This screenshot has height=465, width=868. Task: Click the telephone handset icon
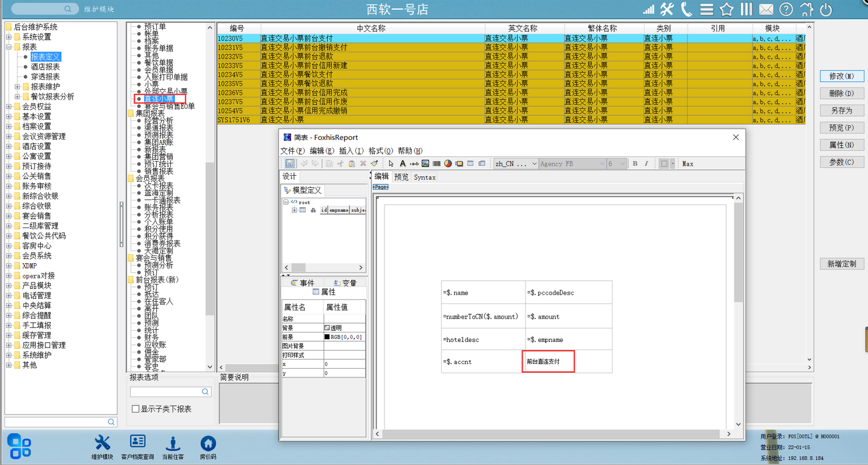(x=687, y=9)
